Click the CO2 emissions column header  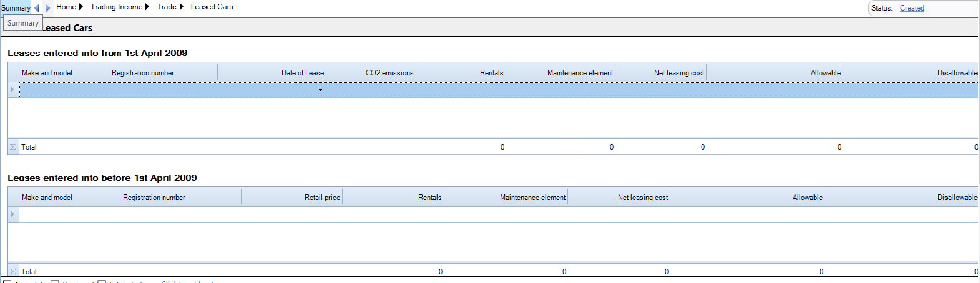click(371, 73)
